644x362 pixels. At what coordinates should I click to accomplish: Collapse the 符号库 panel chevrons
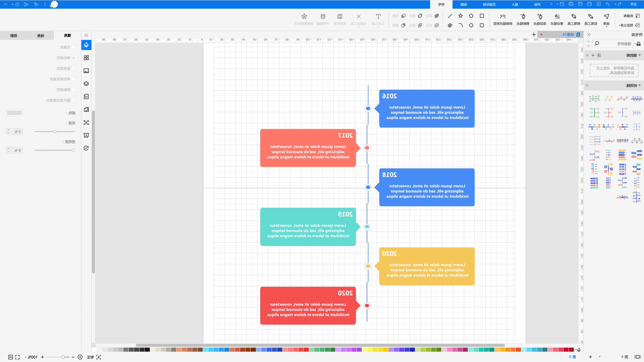pyautogui.click(x=589, y=34)
